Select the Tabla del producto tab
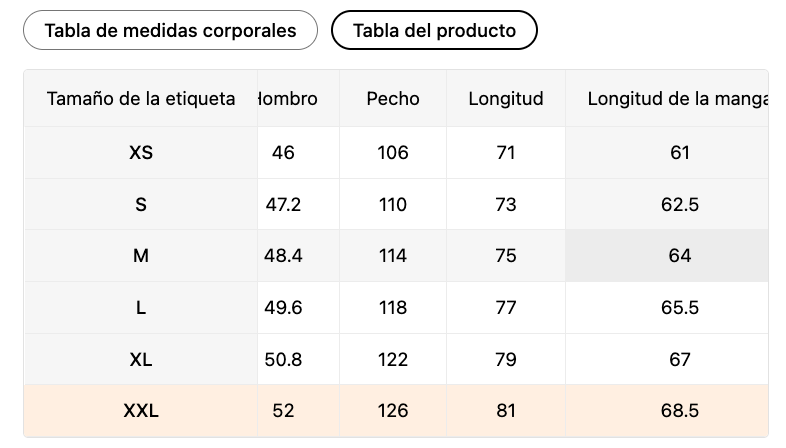The image size is (786, 448). [434, 30]
